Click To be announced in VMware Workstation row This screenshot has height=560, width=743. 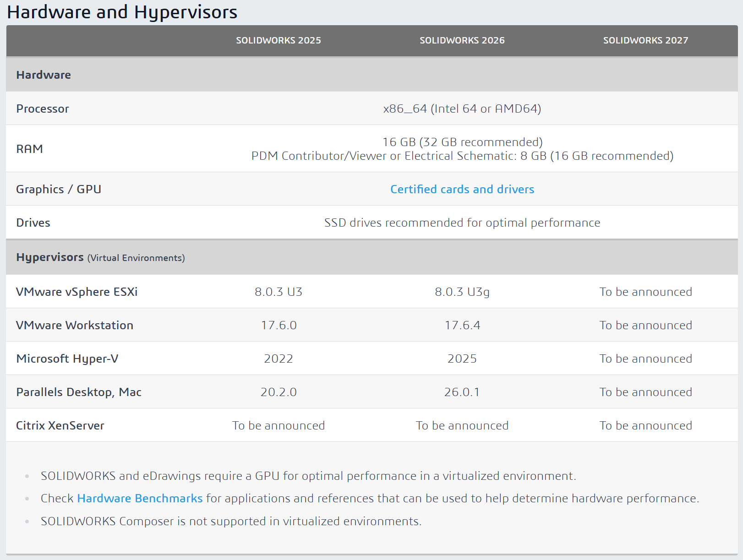click(x=645, y=325)
